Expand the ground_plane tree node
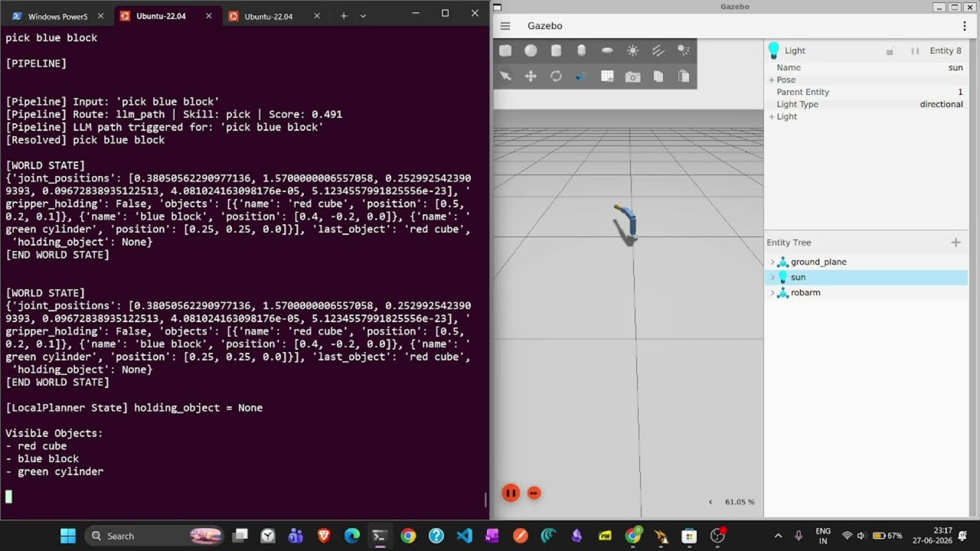Viewport: 980px width, 551px height. tap(772, 262)
